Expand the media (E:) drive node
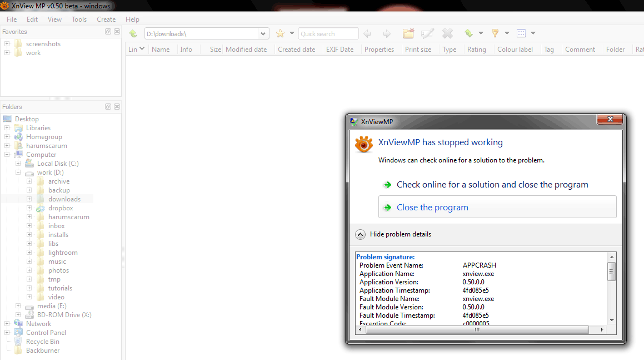Screen dimensions: 644x360 pos(18,305)
